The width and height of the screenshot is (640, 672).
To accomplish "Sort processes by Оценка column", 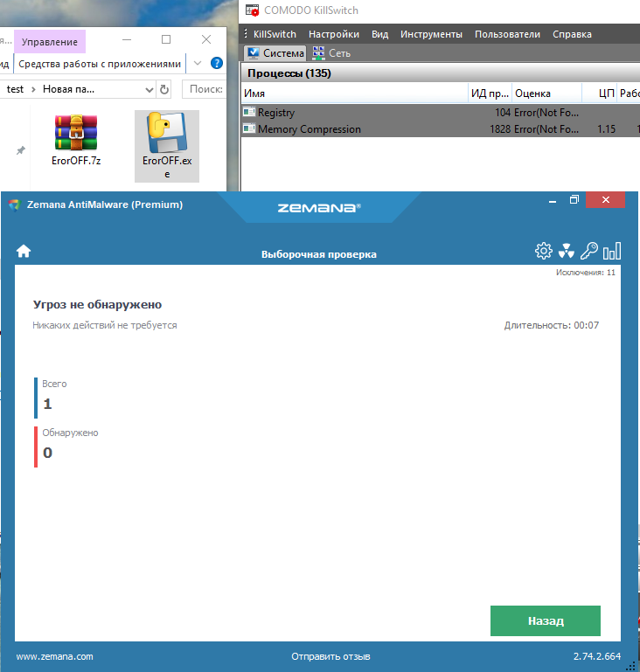I will (546, 94).
